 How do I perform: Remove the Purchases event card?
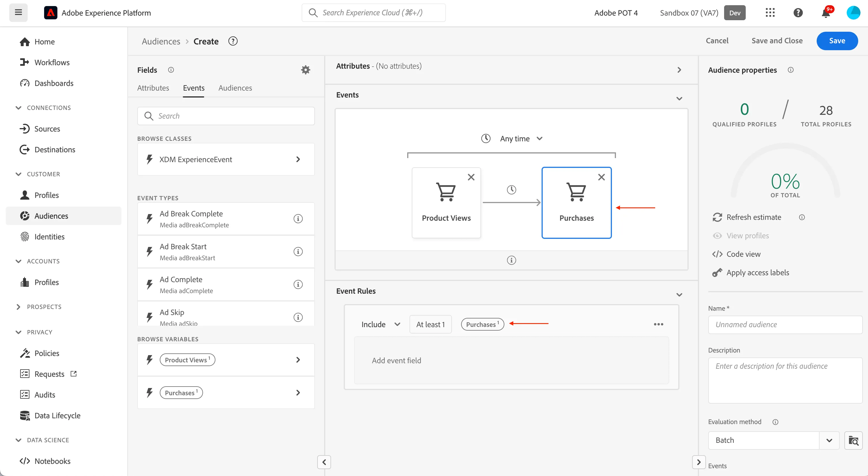(601, 177)
